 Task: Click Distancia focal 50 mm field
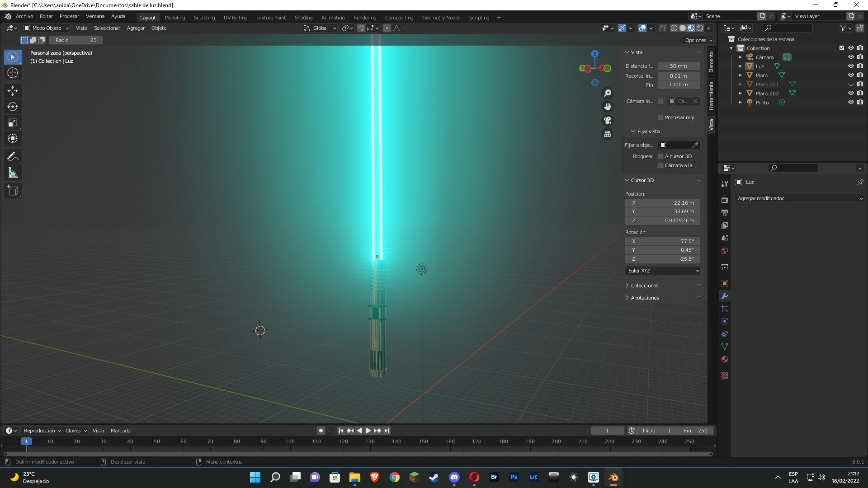pos(679,66)
